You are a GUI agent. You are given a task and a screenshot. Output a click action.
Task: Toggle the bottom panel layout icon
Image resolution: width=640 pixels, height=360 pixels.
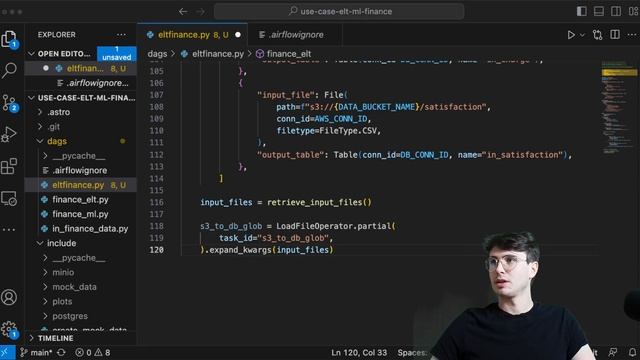599,11
